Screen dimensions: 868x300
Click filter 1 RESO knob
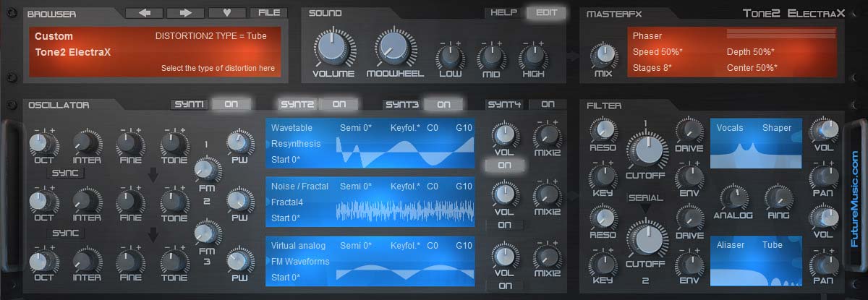coord(604,129)
